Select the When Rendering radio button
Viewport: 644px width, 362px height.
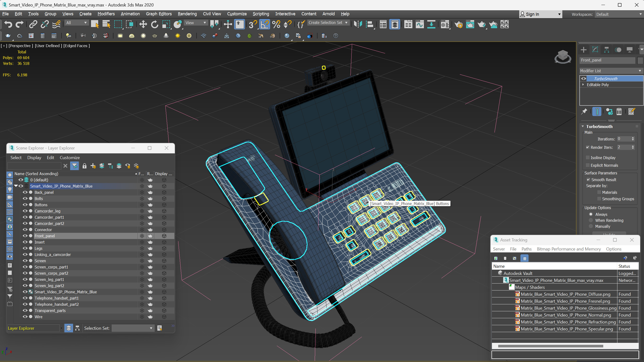(x=591, y=220)
